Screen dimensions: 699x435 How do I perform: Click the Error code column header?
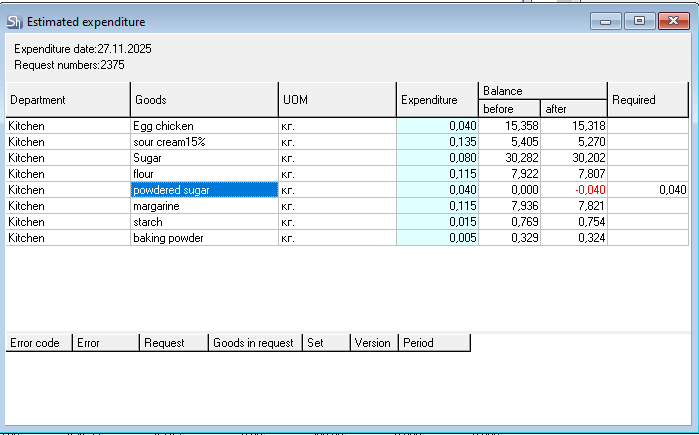(38, 343)
